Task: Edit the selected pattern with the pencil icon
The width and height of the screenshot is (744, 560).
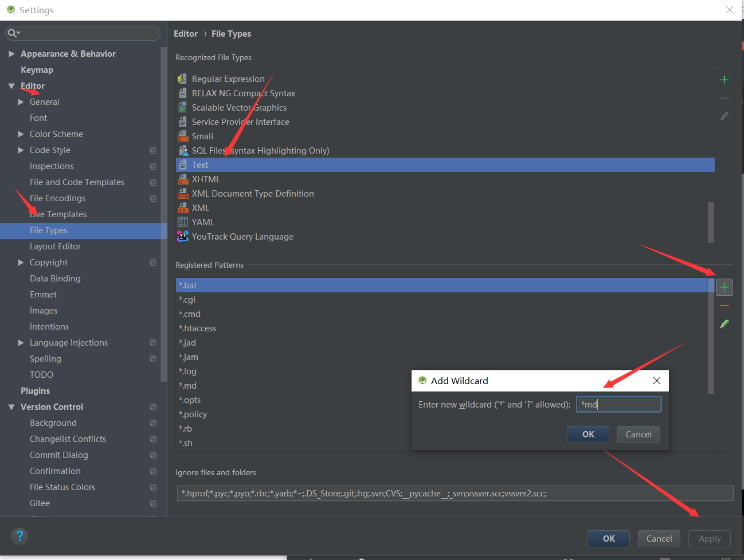Action: click(724, 324)
